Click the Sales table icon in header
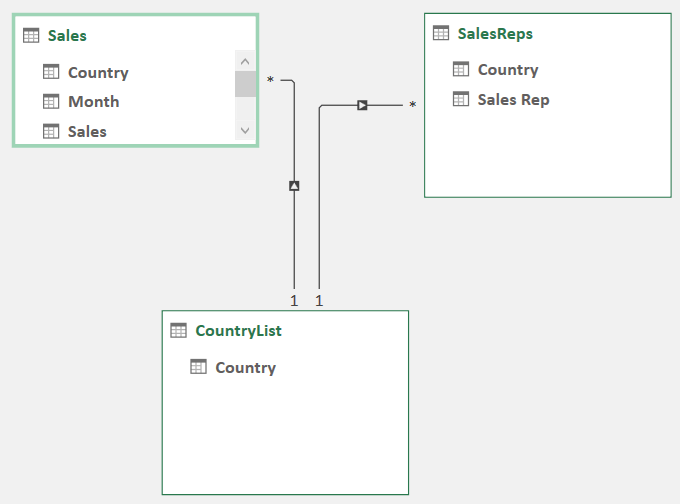This screenshot has height=504, width=680. 32,36
